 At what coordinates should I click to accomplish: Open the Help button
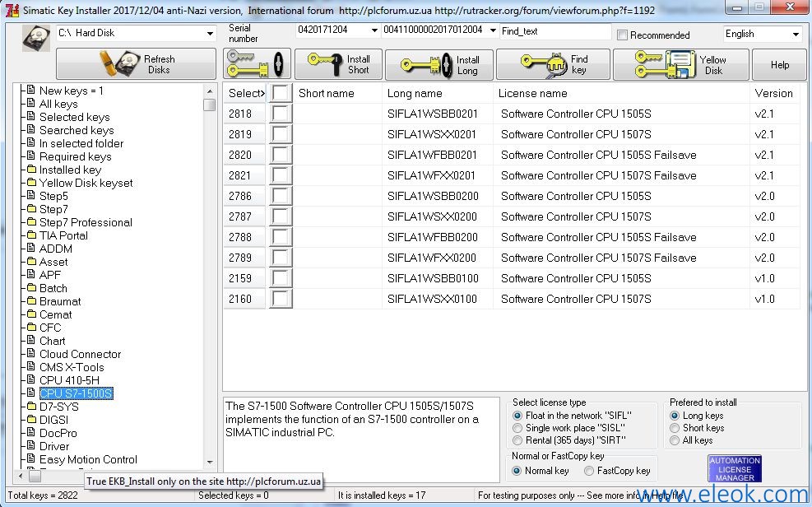779,65
